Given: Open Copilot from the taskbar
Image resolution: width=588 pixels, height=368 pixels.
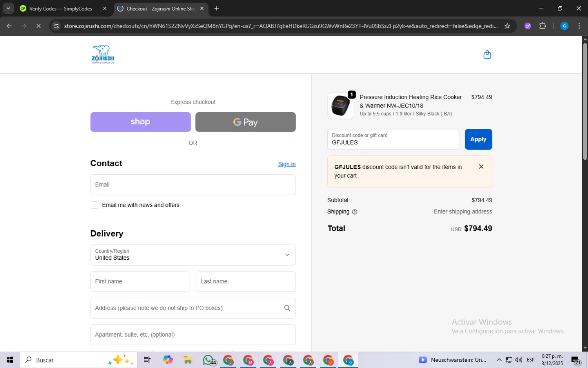Looking at the screenshot, I should click(168, 360).
